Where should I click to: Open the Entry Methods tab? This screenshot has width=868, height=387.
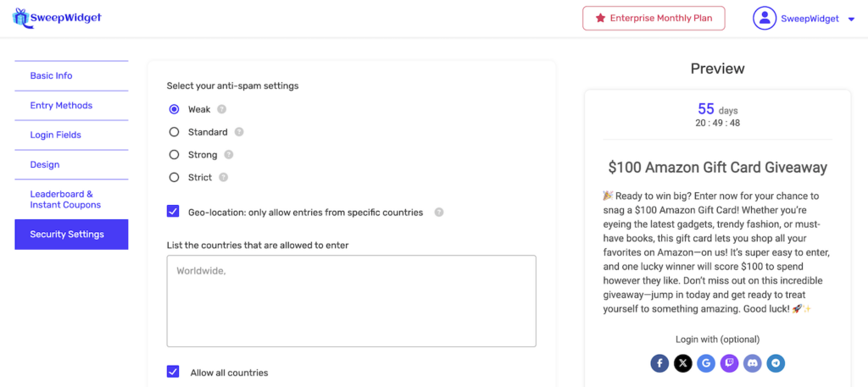[x=61, y=106]
